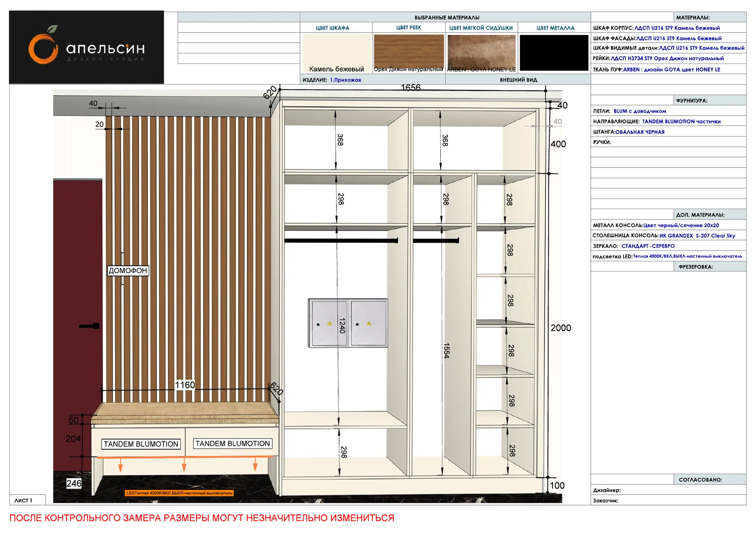756x535 pixels.
Task: Click the ДОМОФОН label box
Action: click(x=128, y=271)
